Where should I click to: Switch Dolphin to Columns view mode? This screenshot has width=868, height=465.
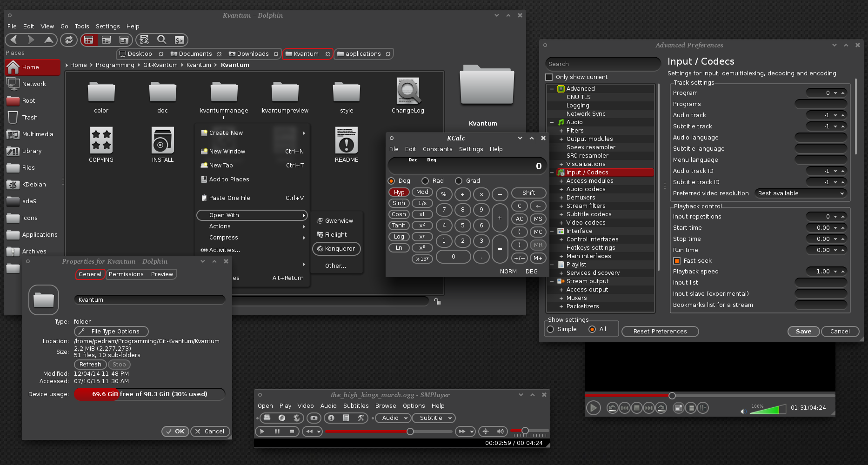[x=124, y=40]
